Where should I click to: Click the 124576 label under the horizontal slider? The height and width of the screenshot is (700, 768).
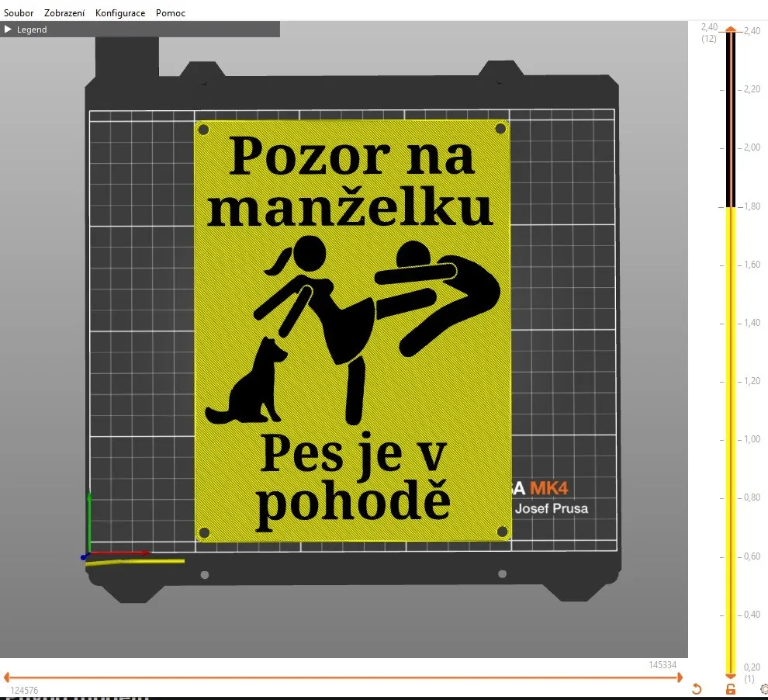pyautogui.click(x=23, y=690)
